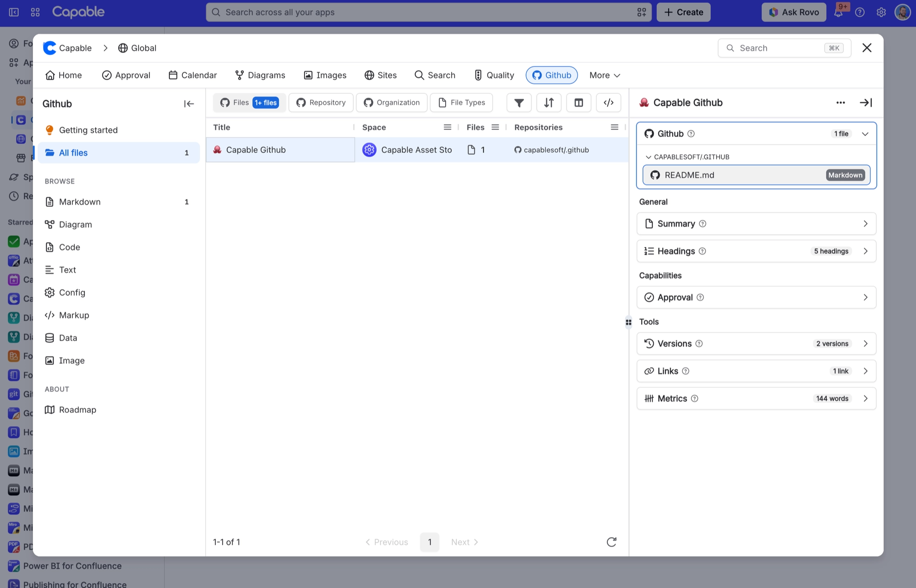The image size is (916, 588).
Task: Open Ask Rovo assistant
Action: point(794,12)
